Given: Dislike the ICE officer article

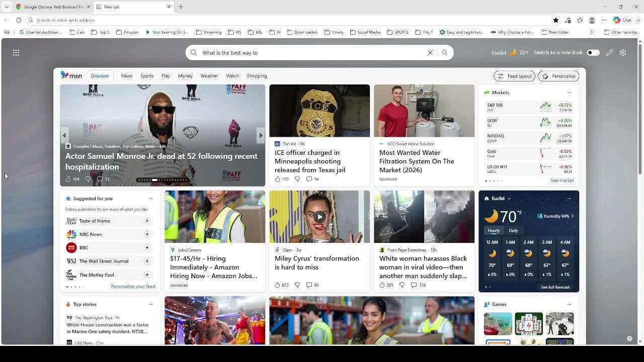Looking at the screenshot, I should pos(297,179).
